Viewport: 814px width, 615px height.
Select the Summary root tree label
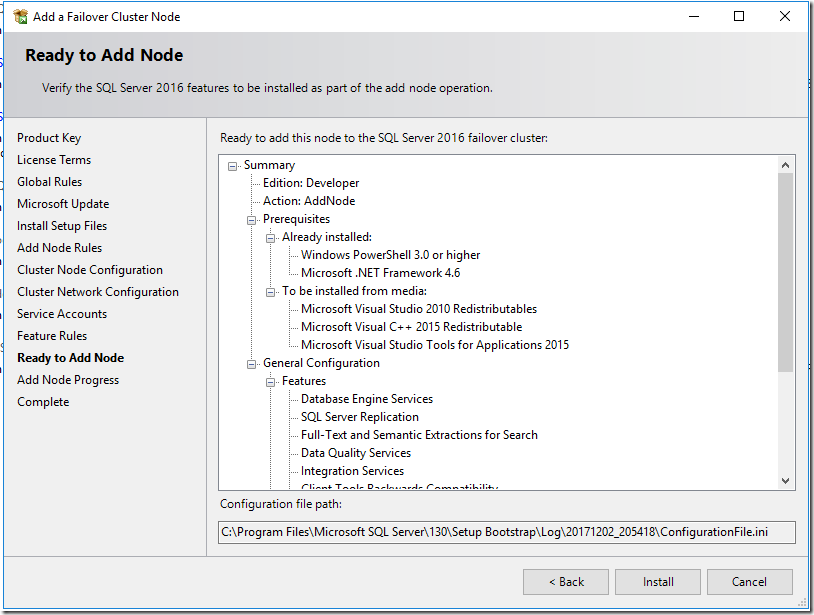[269, 165]
